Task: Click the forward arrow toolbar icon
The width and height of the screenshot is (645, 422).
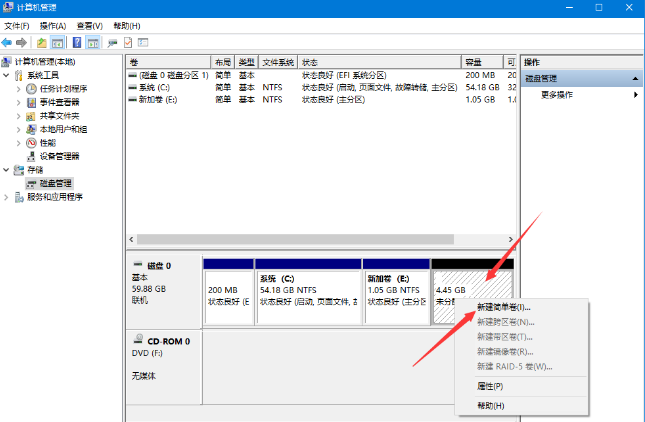Action: (22, 43)
